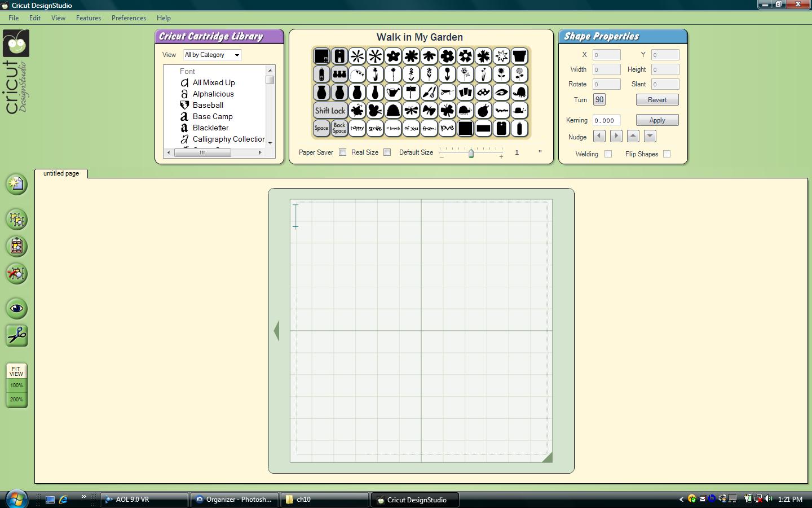Select the wide black rectangle key
Viewport: 812px width, 508px height.
coord(483,128)
